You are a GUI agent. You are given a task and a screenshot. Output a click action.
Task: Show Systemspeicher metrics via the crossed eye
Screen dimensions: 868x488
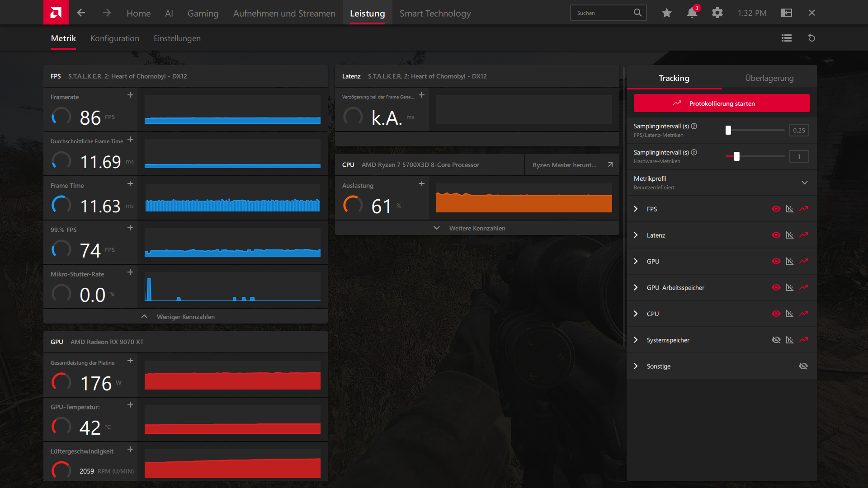point(776,340)
